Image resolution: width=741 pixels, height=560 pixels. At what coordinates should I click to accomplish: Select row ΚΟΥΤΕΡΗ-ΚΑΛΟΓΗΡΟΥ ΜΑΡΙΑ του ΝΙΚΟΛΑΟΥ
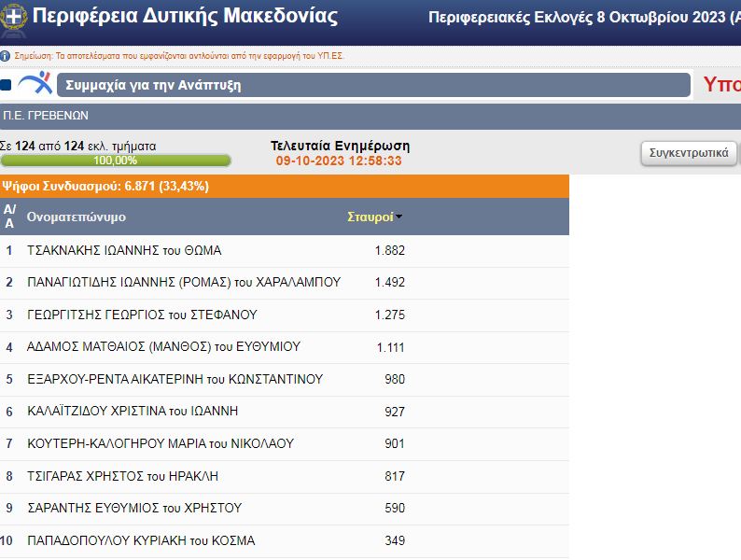285,444
